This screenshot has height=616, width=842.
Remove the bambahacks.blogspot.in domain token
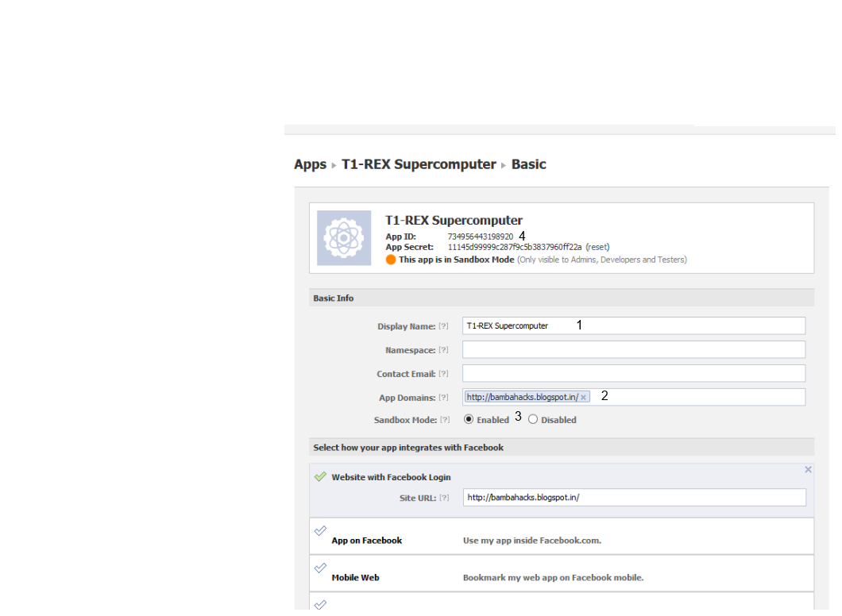(x=583, y=397)
